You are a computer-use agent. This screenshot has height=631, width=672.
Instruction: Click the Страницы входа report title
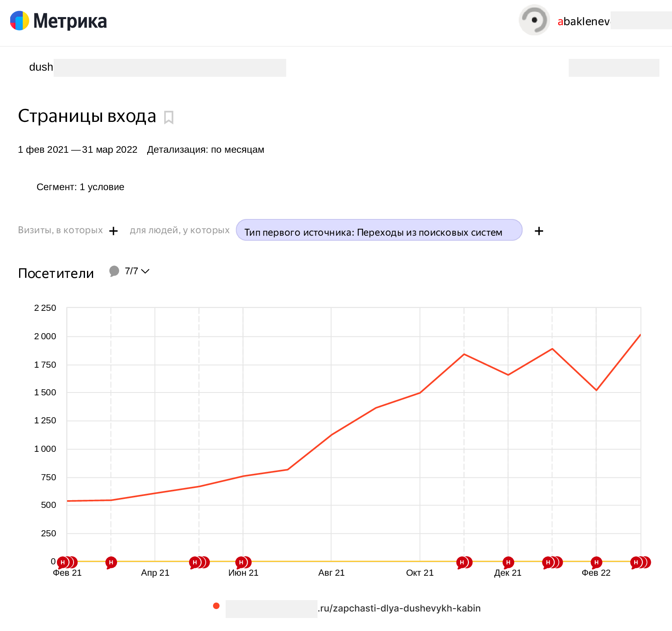[x=87, y=117]
